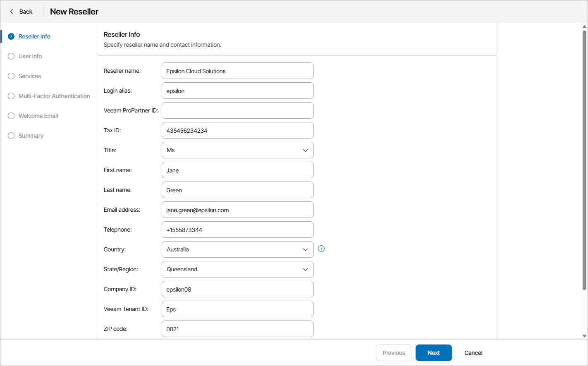Screen dimensions: 588x366
Task: Cancel the New Reseller wizard
Action: pos(473,353)
